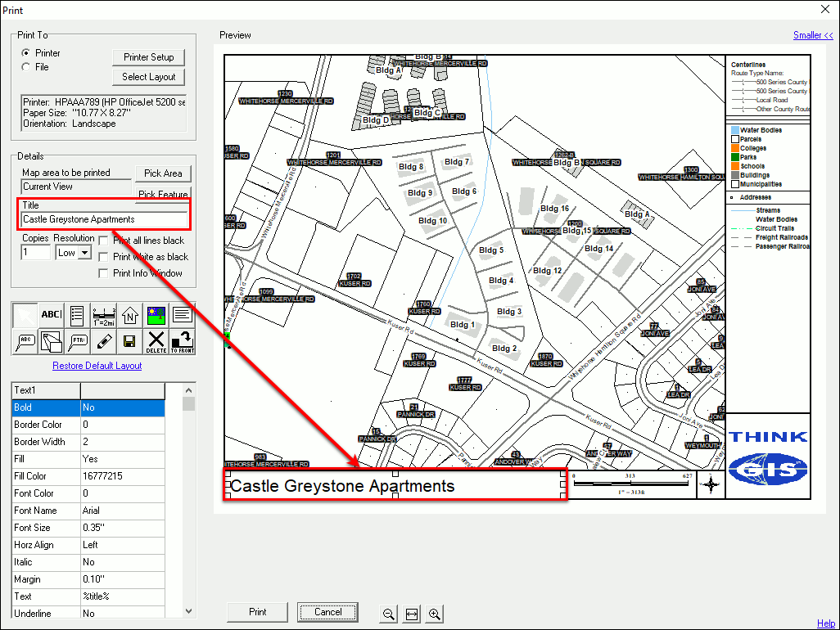The width and height of the screenshot is (840, 630).
Task: Click the Smaller << preview link
Action: [x=813, y=35]
